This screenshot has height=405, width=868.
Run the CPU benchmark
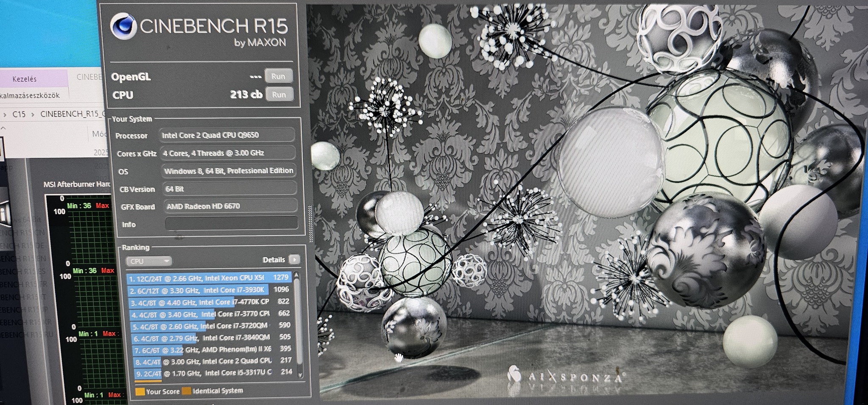[279, 94]
